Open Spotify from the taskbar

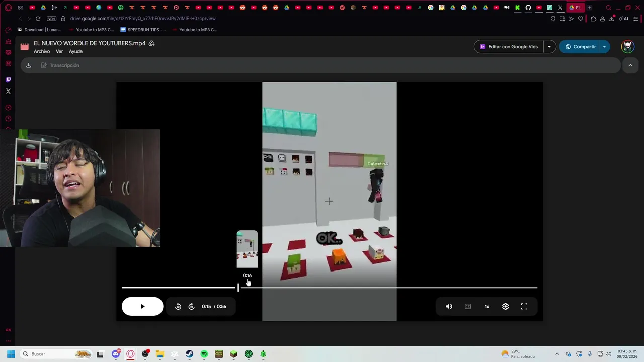204,354
